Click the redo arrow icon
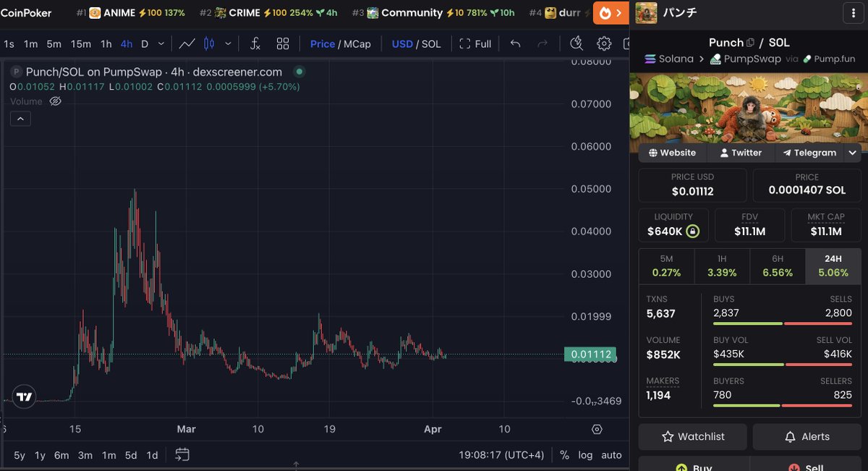 point(542,44)
